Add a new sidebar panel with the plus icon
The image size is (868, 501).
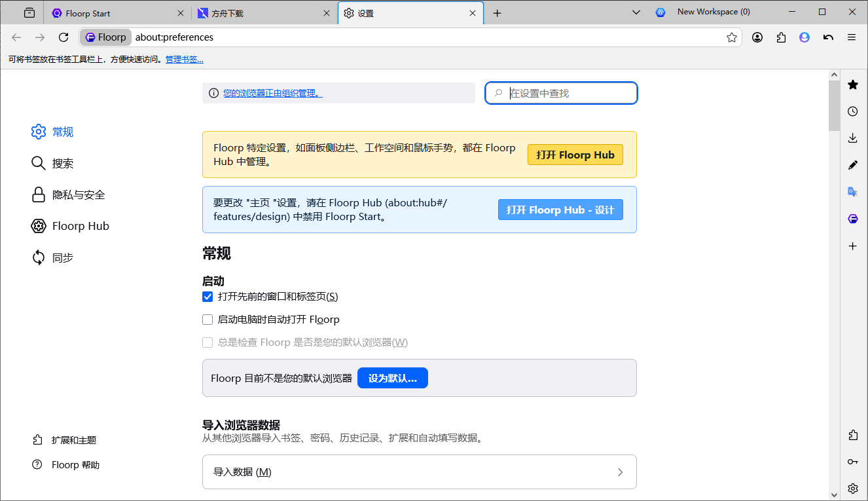click(x=853, y=246)
